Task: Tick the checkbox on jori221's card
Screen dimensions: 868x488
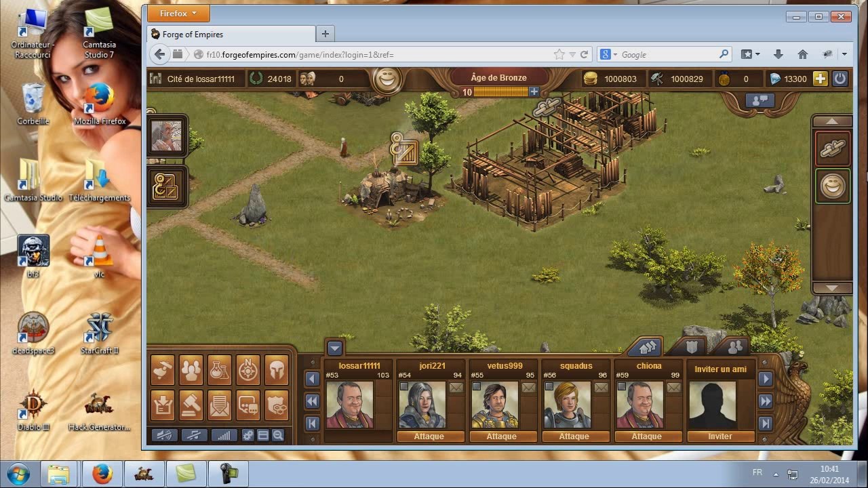Action: tap(404, 386)
